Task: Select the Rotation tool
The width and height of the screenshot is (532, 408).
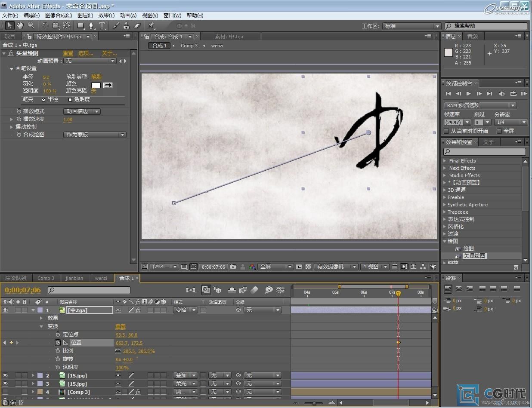Action: point(45,26)
